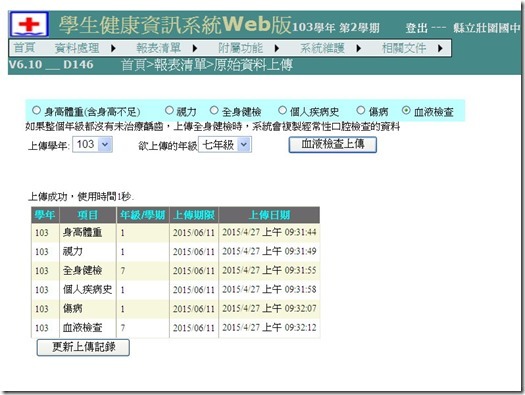Click 縣立壯圍國中 school name text
525x395 pixels.
(x=487, y=28)
